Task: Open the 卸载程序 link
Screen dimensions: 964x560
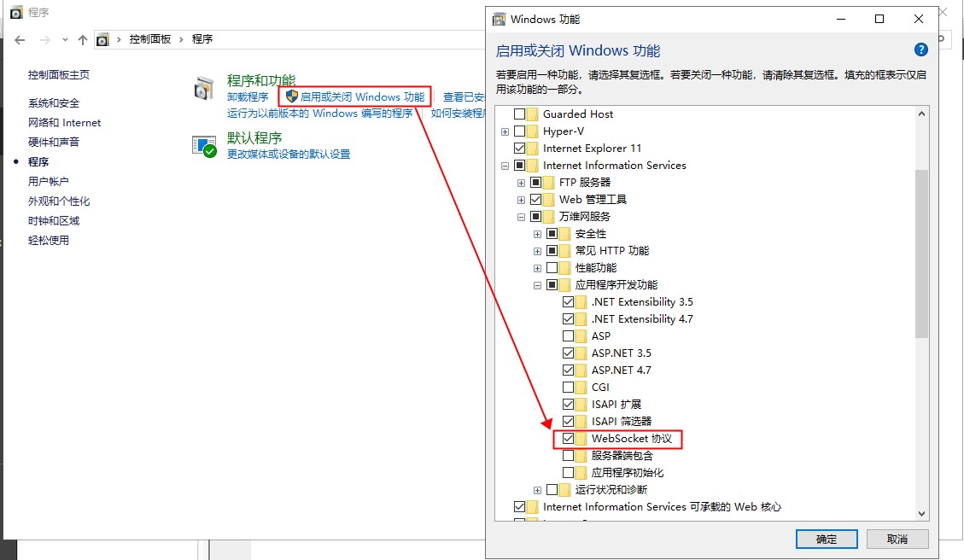Action: tap(248, 97)
